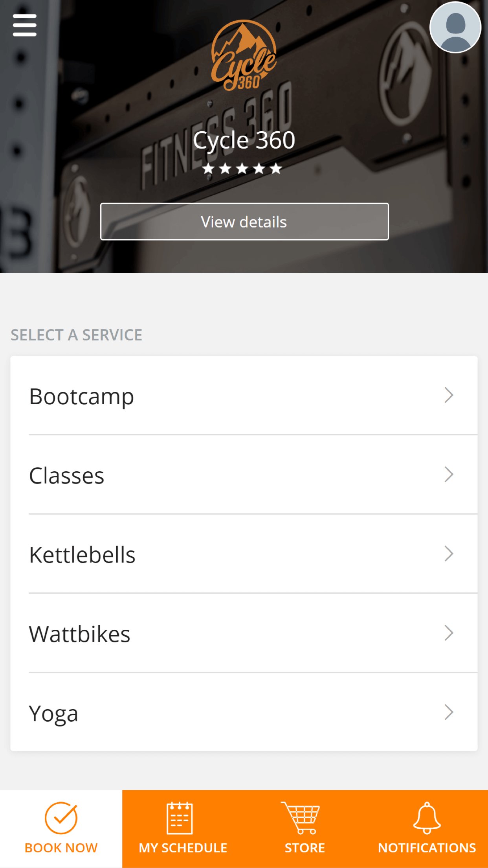Select the Wattbikes service row
The width and height of the screenshot is (488, 868).
[244, 633]
